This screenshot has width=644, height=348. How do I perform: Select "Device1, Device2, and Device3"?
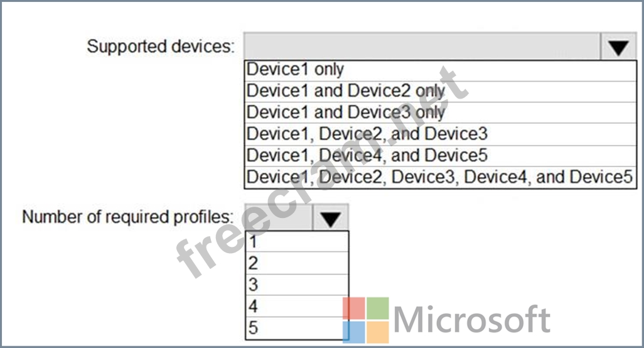(440, 134)
